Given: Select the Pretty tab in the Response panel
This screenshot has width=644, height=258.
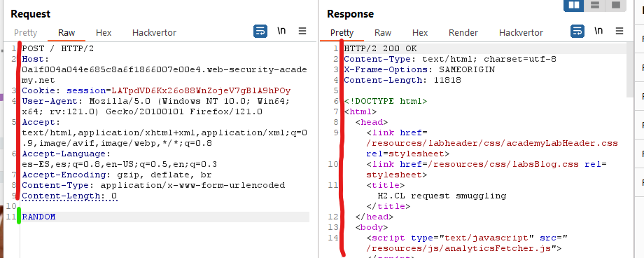Looking at the screenshot, I should coord(342,32).
